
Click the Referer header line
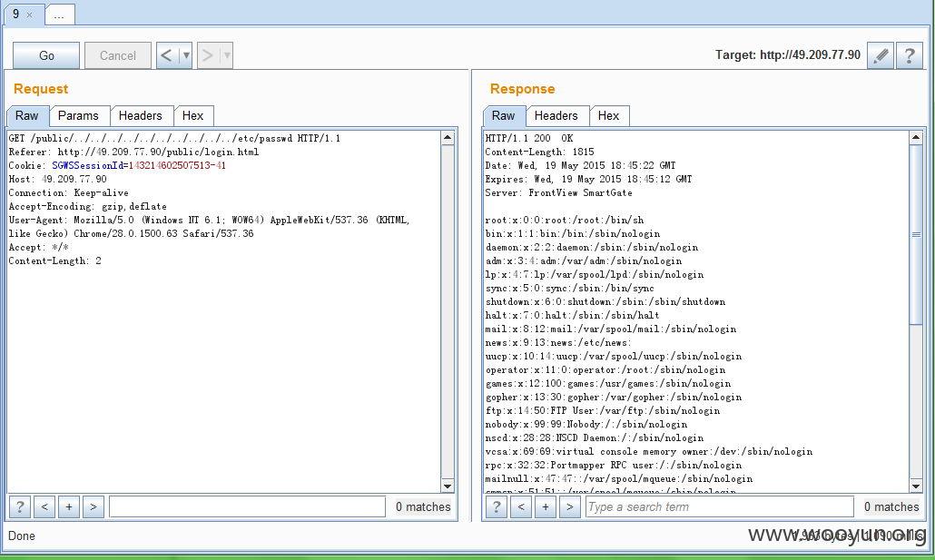(x=133, y=152)
